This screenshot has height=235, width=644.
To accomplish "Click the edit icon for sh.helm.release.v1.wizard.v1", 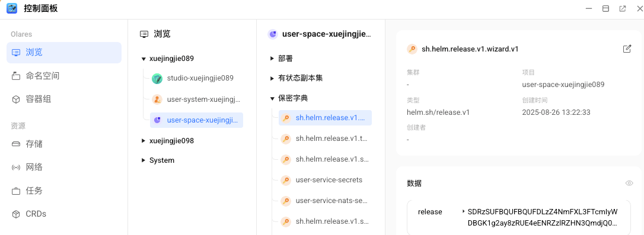I will (x=627, y=49).
